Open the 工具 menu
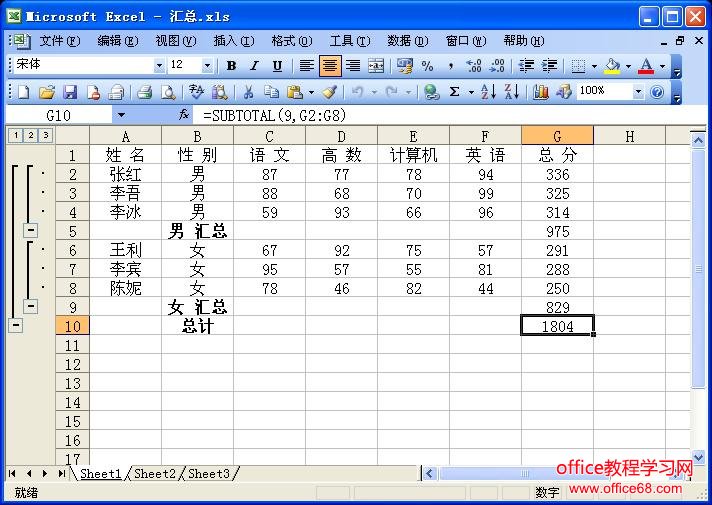712x505 pixels. click(350, 41)
